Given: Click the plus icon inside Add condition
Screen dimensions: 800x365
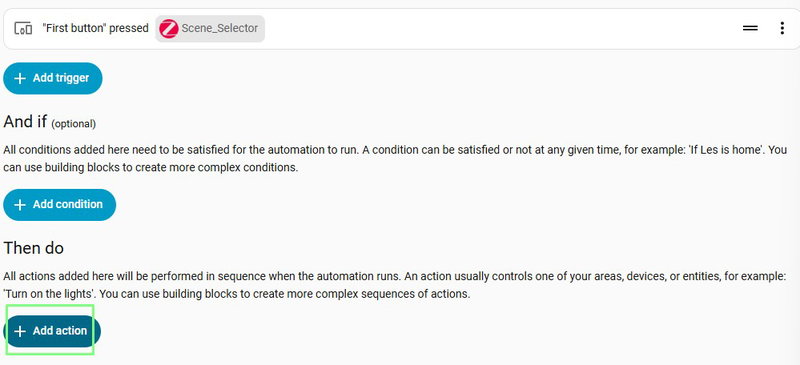Looking at the screenshot, I should pos(19,205).
